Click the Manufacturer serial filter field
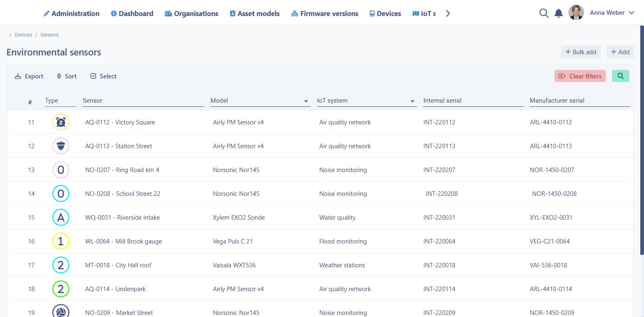The image size is (644, 317). point(580,101)
